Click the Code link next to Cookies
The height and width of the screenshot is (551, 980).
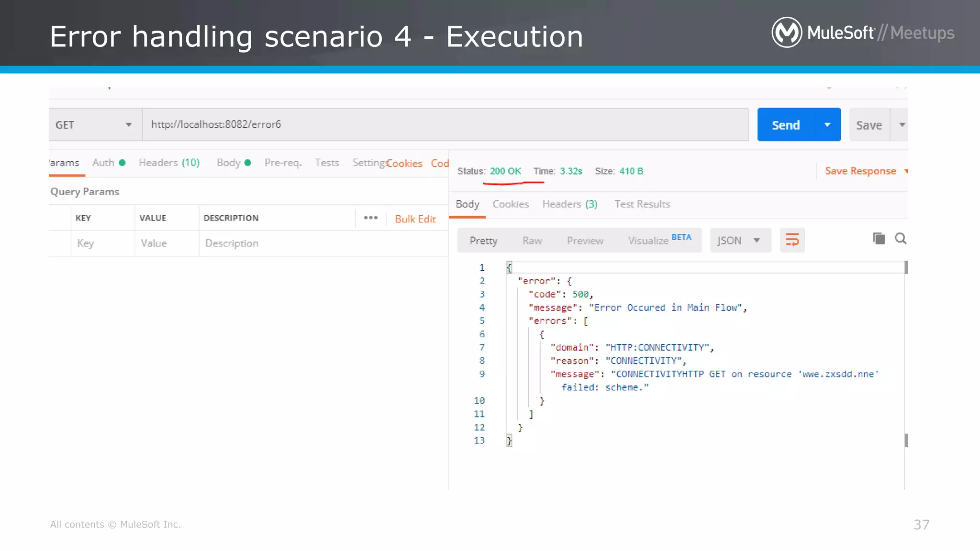coord(440,164)
